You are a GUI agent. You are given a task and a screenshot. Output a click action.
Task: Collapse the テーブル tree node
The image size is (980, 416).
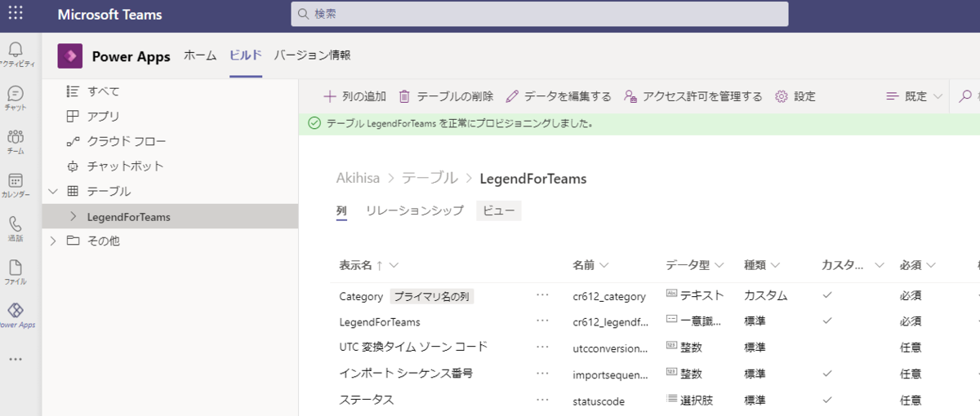53,191
